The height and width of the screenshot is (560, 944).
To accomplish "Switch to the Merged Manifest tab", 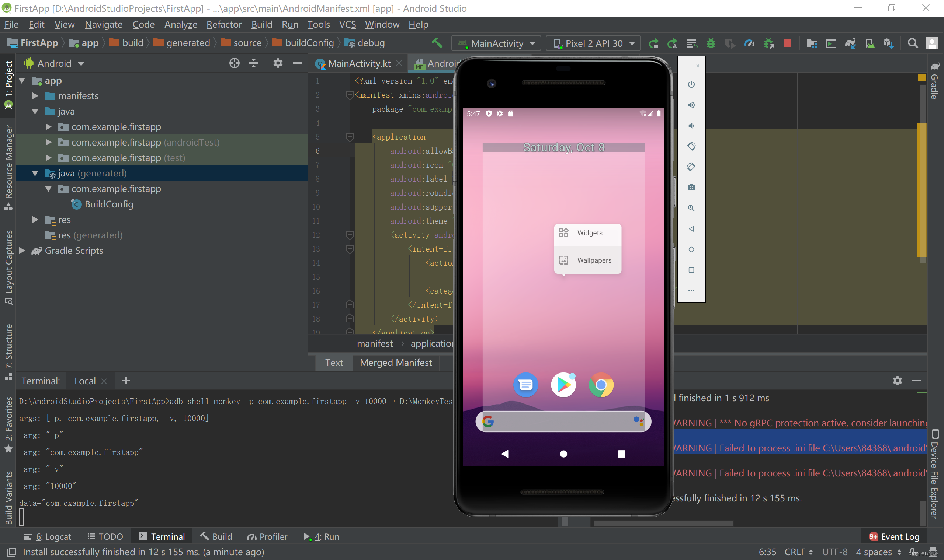I will click(x=395, y=363).
